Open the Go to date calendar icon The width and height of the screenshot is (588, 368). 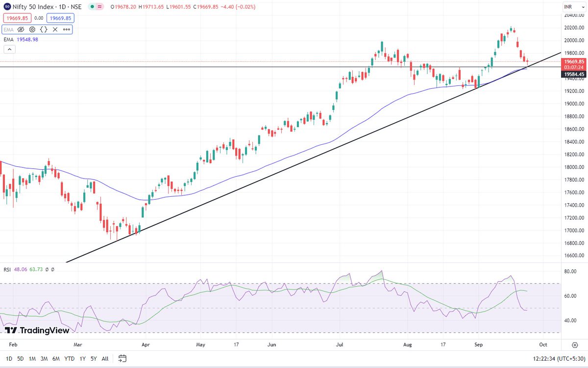122,359
